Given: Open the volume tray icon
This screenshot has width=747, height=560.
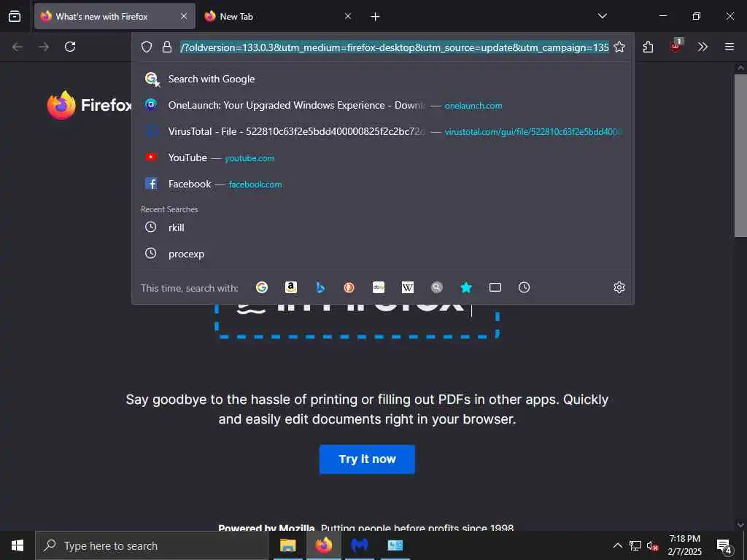Looking at the screenshot, I should [653, 546].
